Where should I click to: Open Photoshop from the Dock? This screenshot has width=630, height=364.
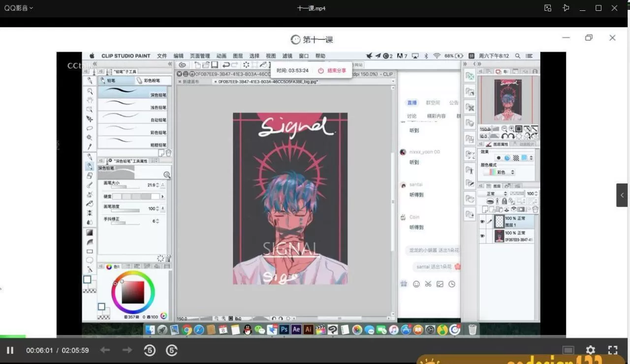pyautogui.click(x=284, y=330)
